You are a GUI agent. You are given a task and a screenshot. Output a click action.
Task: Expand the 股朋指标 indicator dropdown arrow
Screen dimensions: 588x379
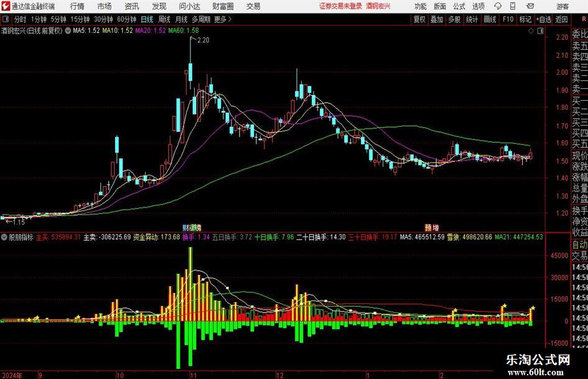4,237
